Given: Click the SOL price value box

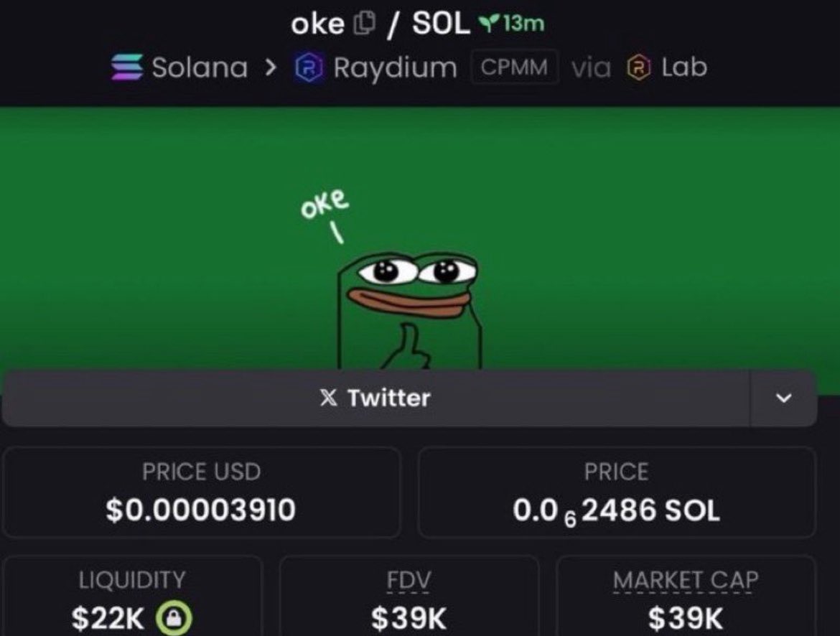Looking at the screenshot, I should point(616,492).
